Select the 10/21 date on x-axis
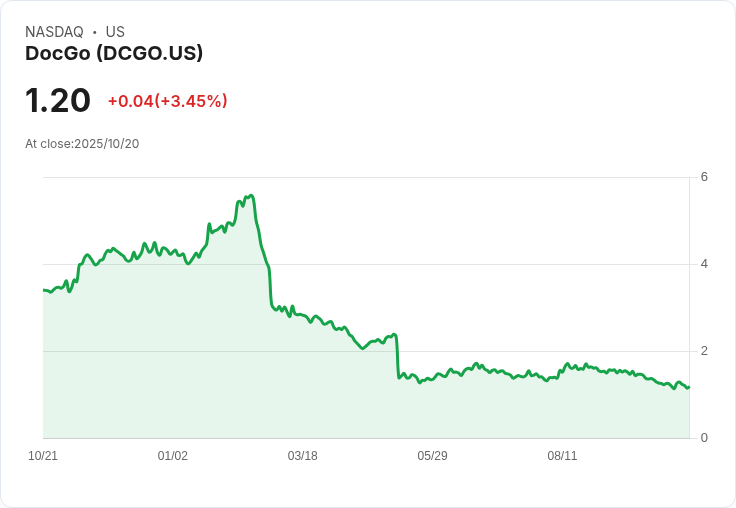Viewport: 736px width, 508px height. pyautogui.click(x=43, y=456)
